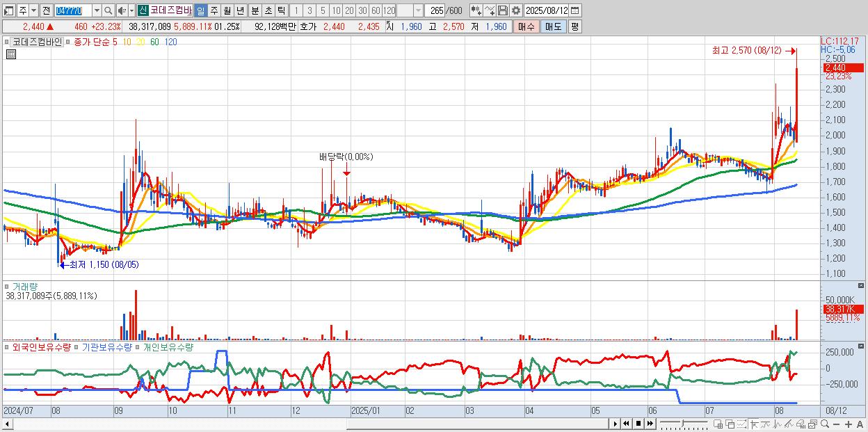Viewport: 868px width, 432px height.
Task: Select the 5 interval preset
Action: [322, 10]
